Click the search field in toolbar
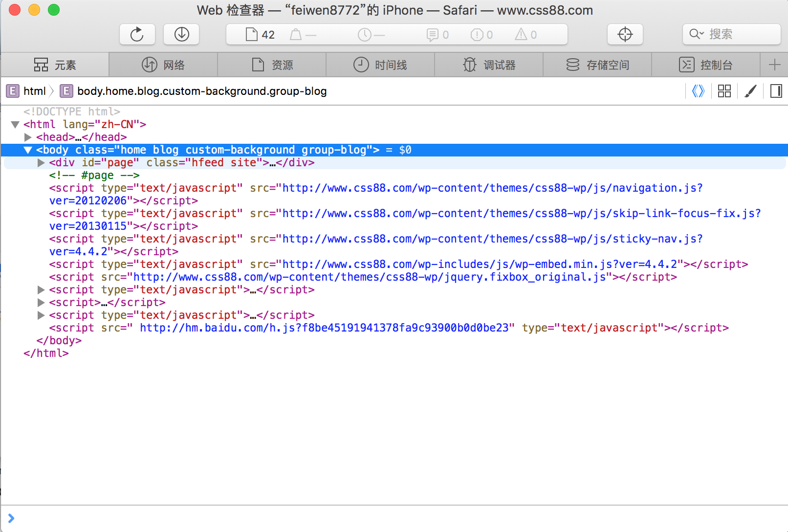Viewport: 788px width, 532px height. 731,34
